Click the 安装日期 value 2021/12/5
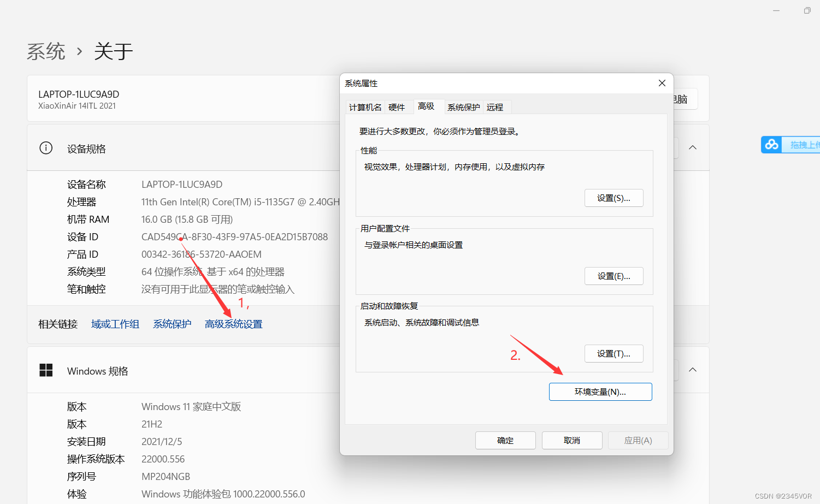This screenshot has height=504, width=820. [x=162, y=441]
